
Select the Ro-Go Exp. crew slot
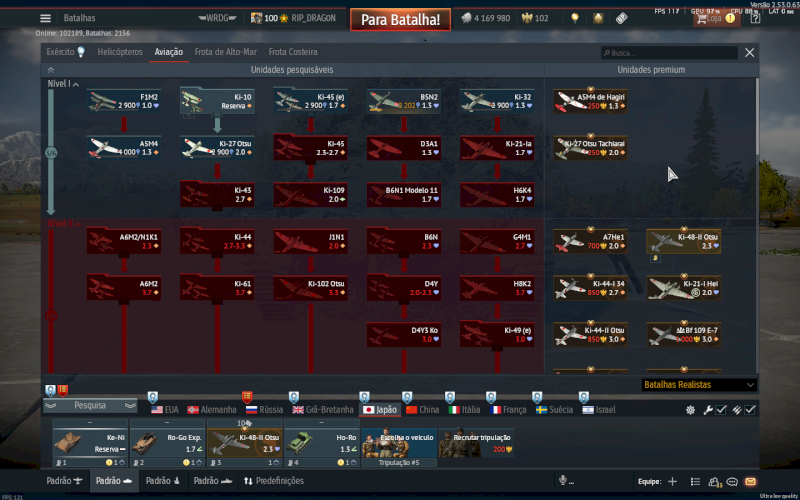pos(167,443)
